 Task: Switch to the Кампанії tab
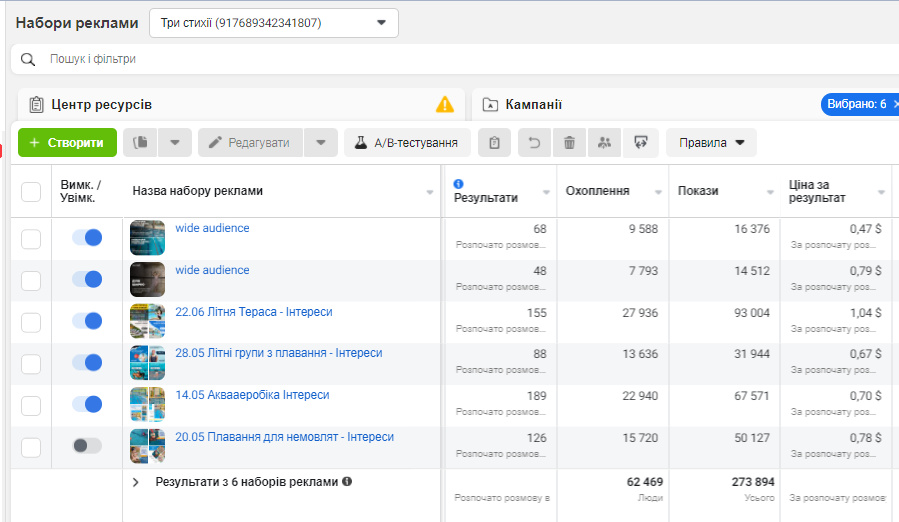click(x=533, y=104)
